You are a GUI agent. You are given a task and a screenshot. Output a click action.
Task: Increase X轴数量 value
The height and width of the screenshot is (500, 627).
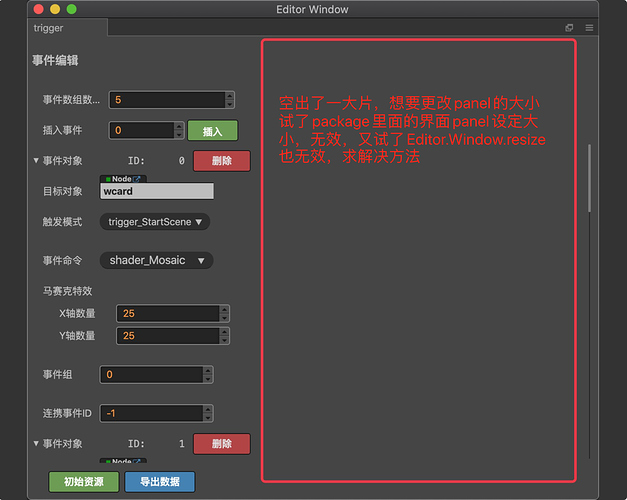coord(224,310)
